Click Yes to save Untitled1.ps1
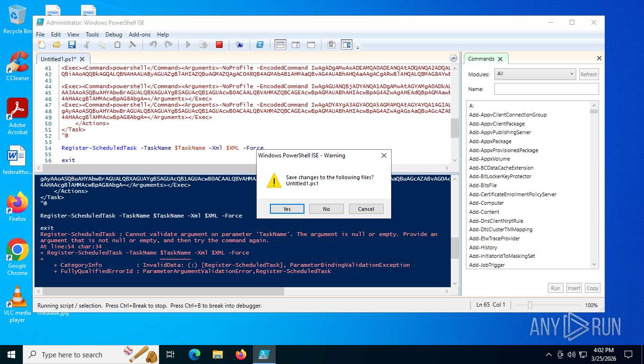This screenshot has width=644, height=364. click(287, 209)
